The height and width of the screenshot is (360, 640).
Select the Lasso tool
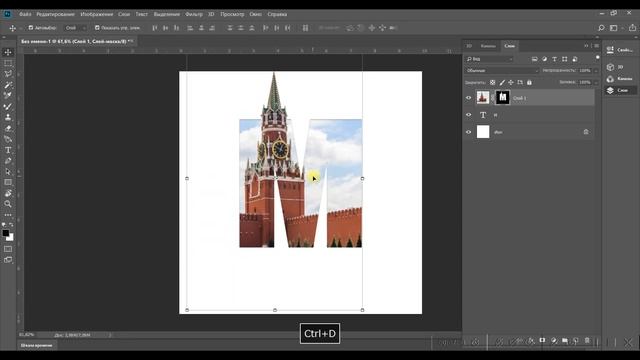(x=8, y=74)
